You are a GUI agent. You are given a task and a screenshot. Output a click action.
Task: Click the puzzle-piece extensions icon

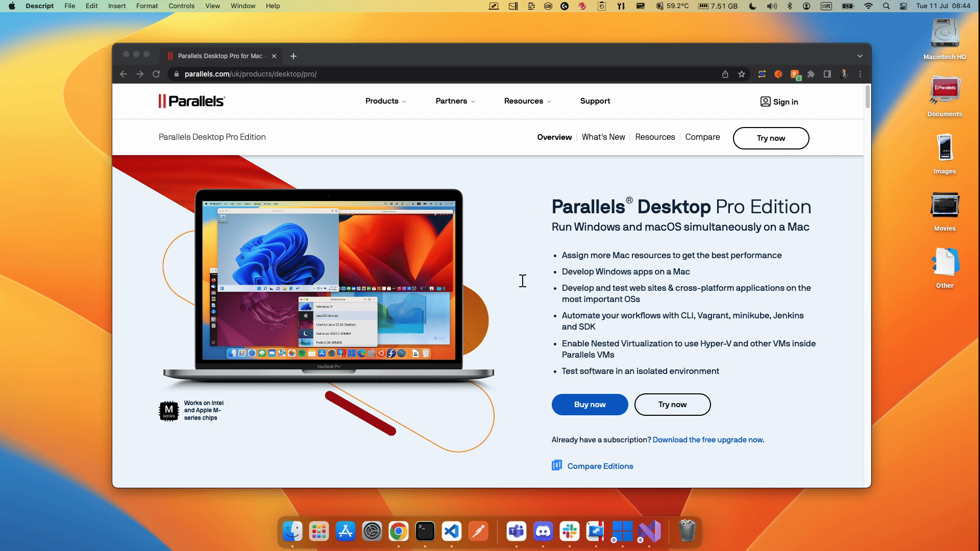click(x=811, y=74)
